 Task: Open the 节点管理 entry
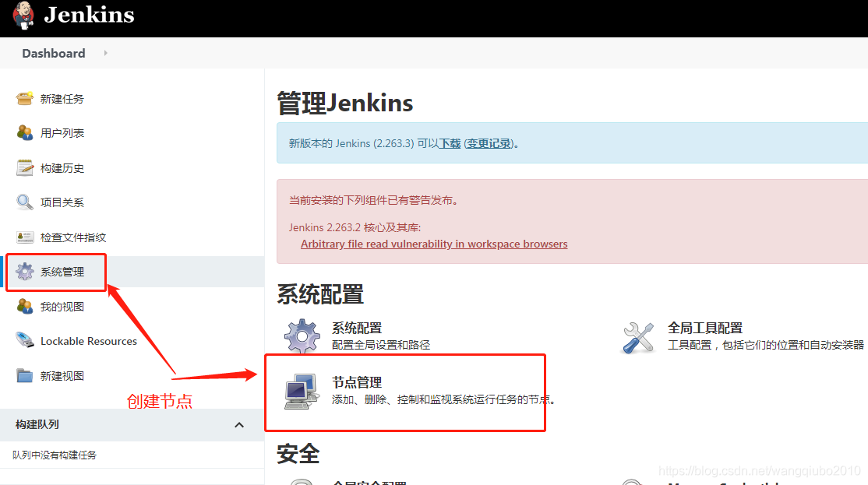(x=357, y=382)
